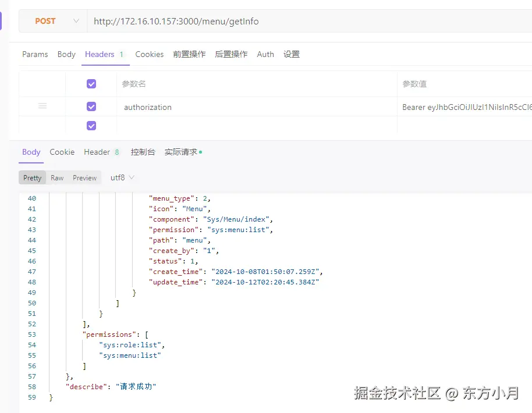Click the empty parameter name cell
The height and width of the screenshot is (413, 532).
(257, 125)
